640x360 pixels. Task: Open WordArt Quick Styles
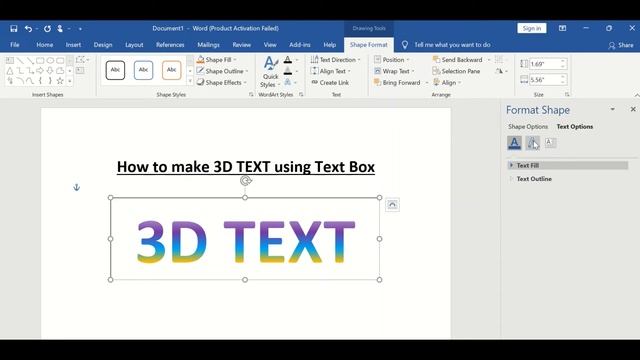[270, 72]
